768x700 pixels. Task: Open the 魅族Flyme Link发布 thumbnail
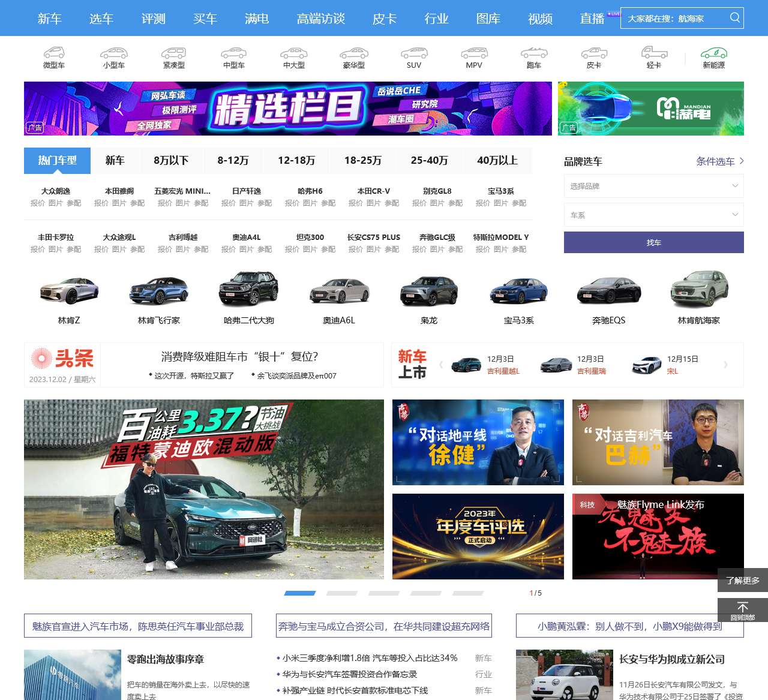[x=658, y=536]
